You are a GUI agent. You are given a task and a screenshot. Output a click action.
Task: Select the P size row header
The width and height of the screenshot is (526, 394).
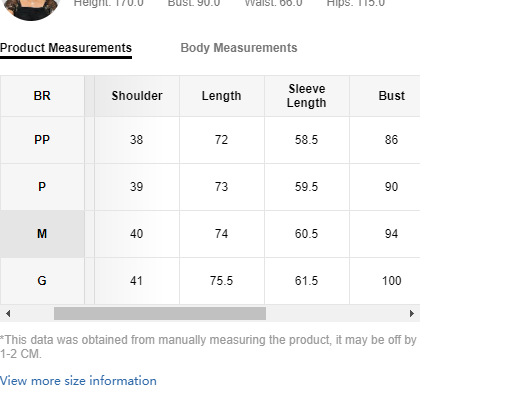(x=42, y=187)
